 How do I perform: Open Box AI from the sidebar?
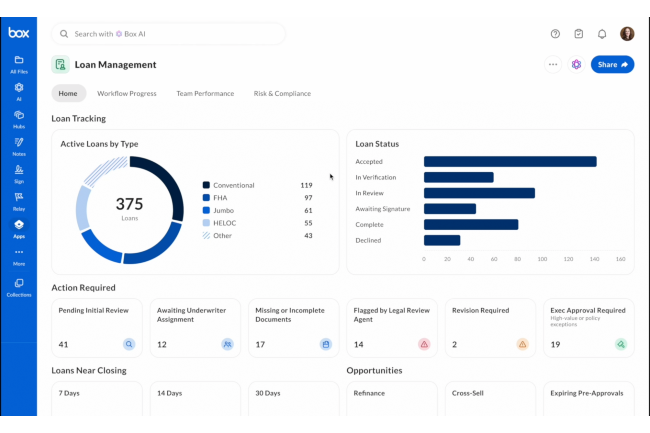(x=18, y=92)
